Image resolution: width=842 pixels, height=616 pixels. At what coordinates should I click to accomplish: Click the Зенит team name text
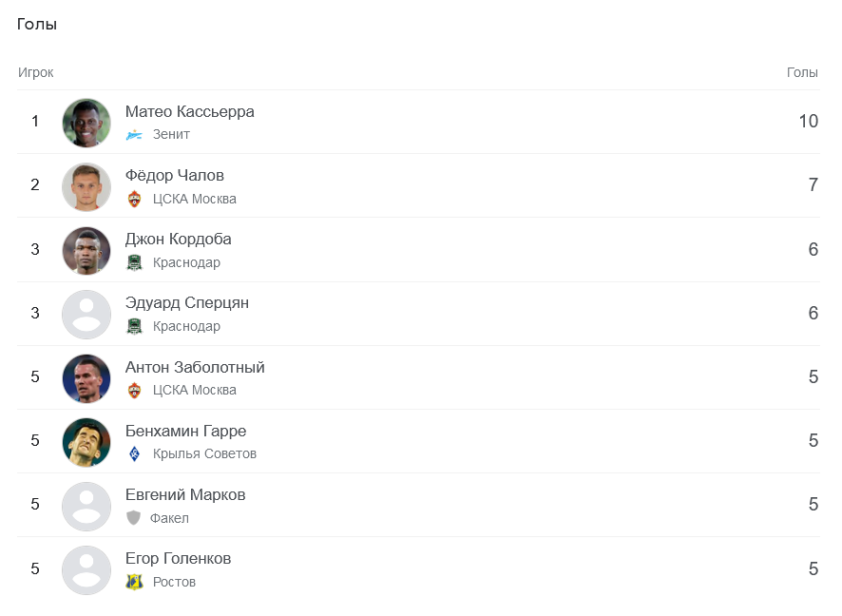[171, 134]
